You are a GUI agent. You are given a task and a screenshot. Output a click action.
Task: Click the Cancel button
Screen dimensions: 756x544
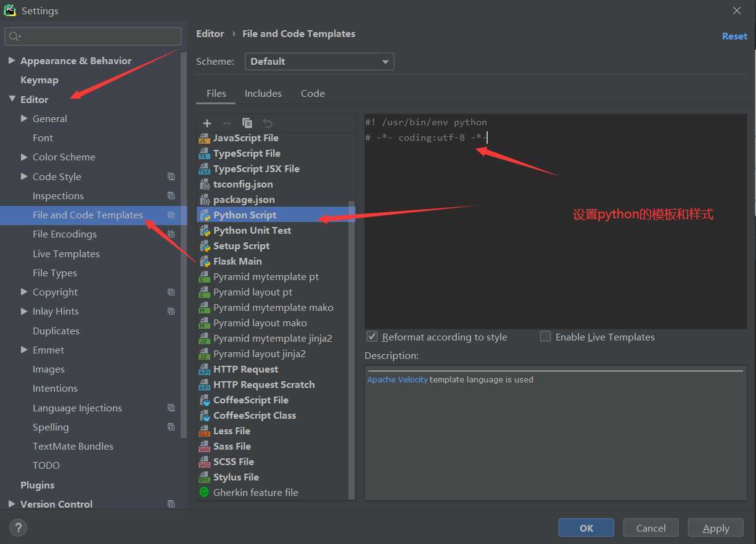(651, 528)
